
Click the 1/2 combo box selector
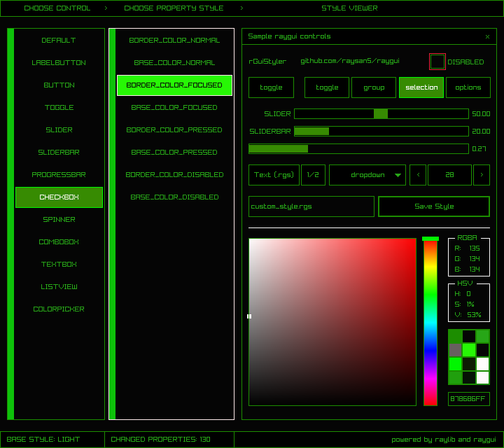313,175
